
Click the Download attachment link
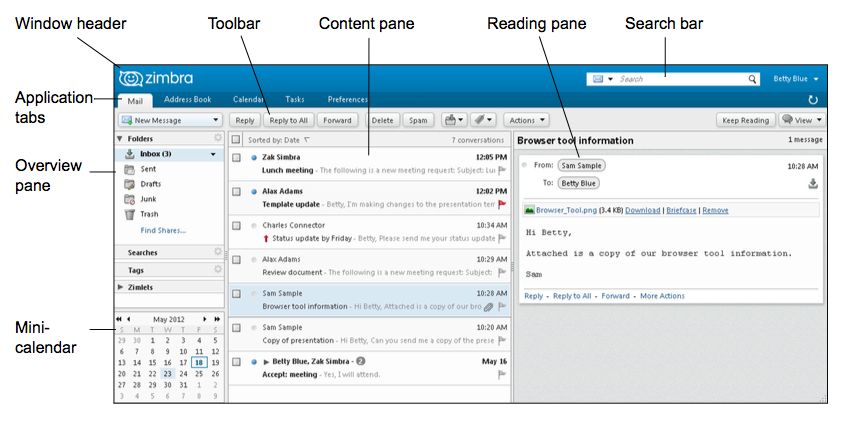point(643,210)
